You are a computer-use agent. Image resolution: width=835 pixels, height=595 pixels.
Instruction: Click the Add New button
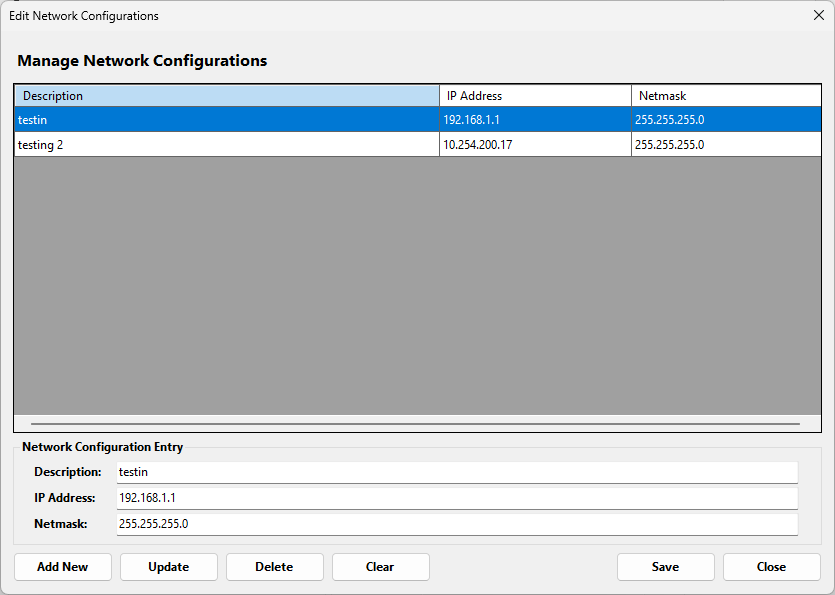[x=63, y=567]
